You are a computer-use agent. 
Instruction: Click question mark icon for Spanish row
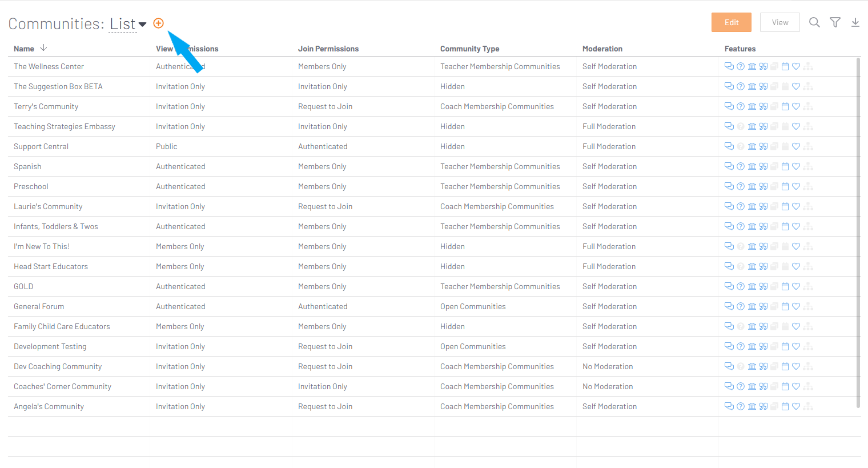point(741,166)
